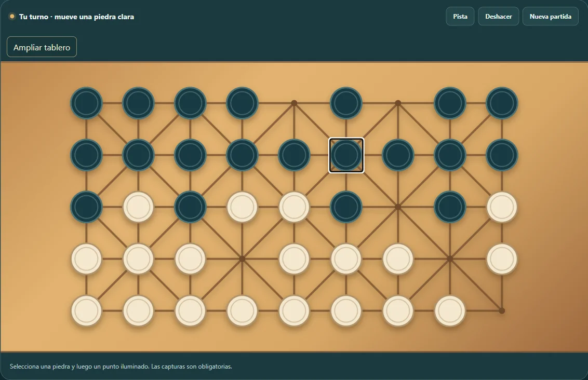The height and width of the screenshot is (380, 588).
Task: Undo the last move with Deshacer
Action: 498,17
